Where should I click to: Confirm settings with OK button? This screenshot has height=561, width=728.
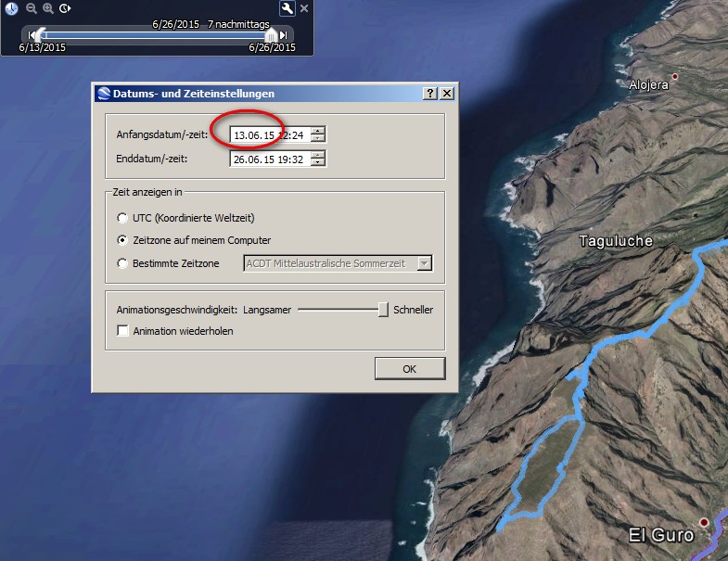point(410,369)
